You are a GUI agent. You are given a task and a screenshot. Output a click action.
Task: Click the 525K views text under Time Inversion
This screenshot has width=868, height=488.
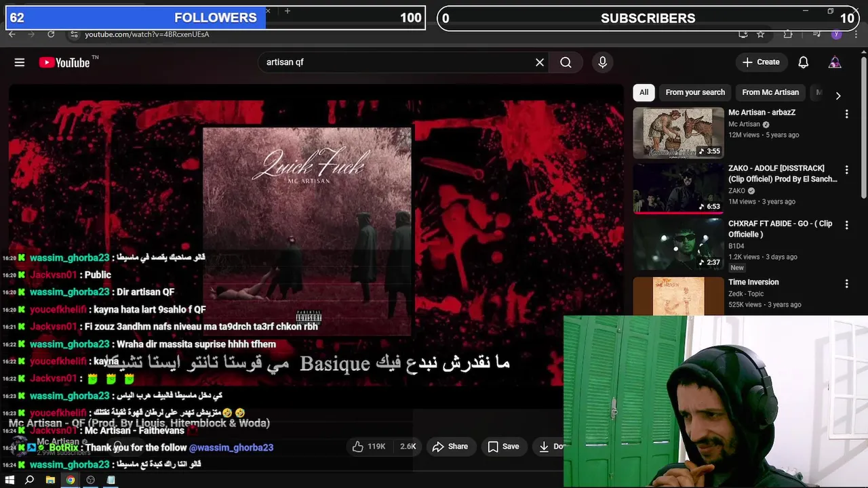[x=745, y=304]
